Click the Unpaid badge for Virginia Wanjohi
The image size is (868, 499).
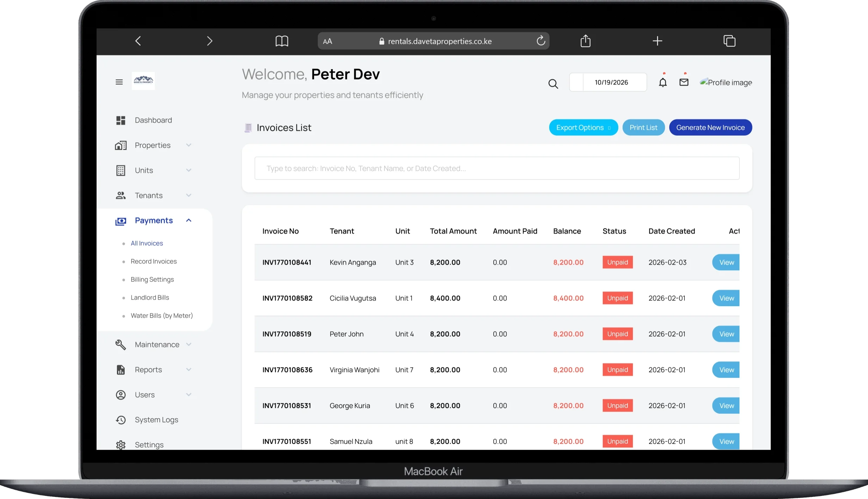coord(618,370)
